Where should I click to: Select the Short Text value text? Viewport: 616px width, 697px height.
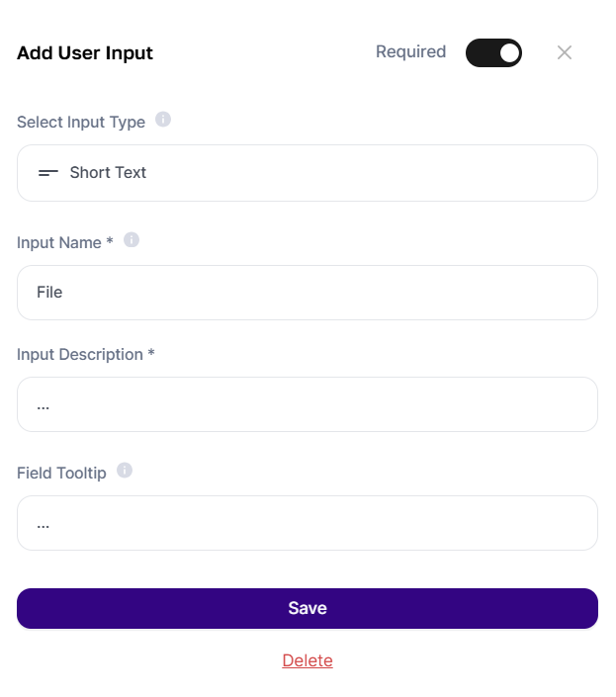[108, 172]
